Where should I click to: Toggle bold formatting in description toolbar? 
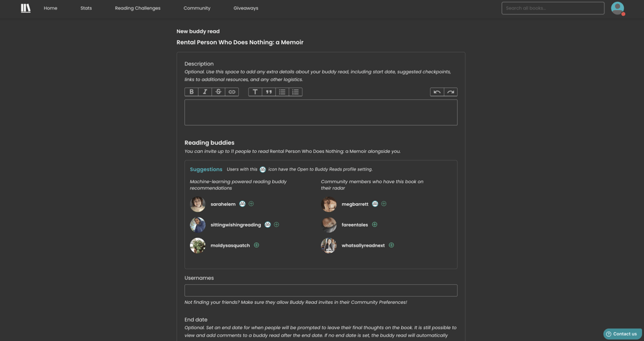coord(191,92)
